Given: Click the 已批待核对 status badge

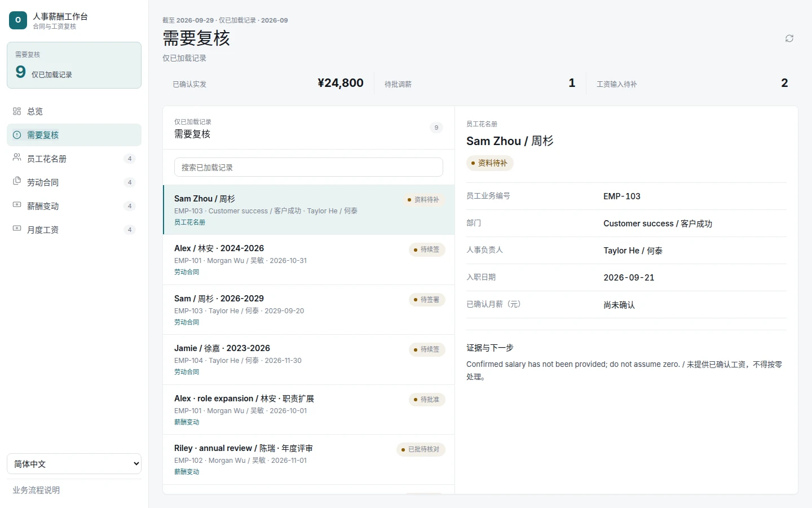Looking at the screenshot, I should [421, 449].
